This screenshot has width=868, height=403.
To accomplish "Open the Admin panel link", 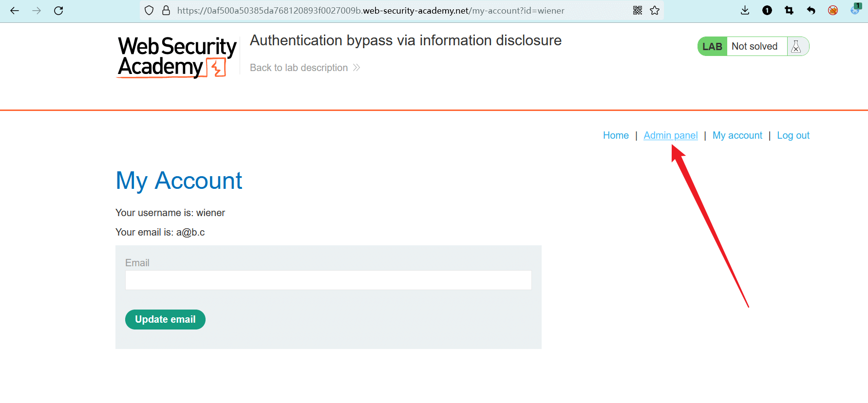I will [670, 135].
